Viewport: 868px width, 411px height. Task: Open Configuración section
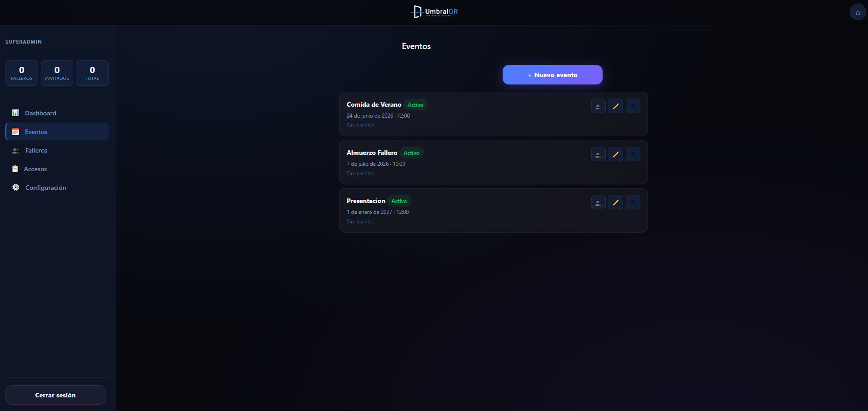(x=57, y=188)
